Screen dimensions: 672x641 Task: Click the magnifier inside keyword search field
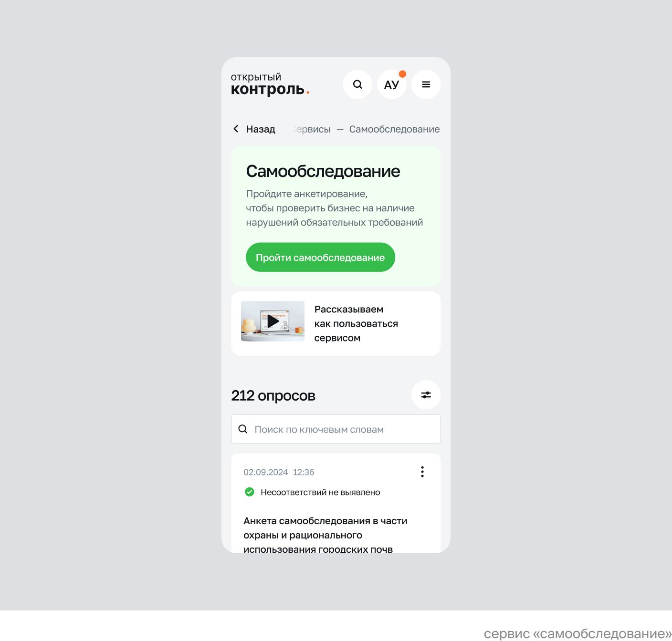243,429
